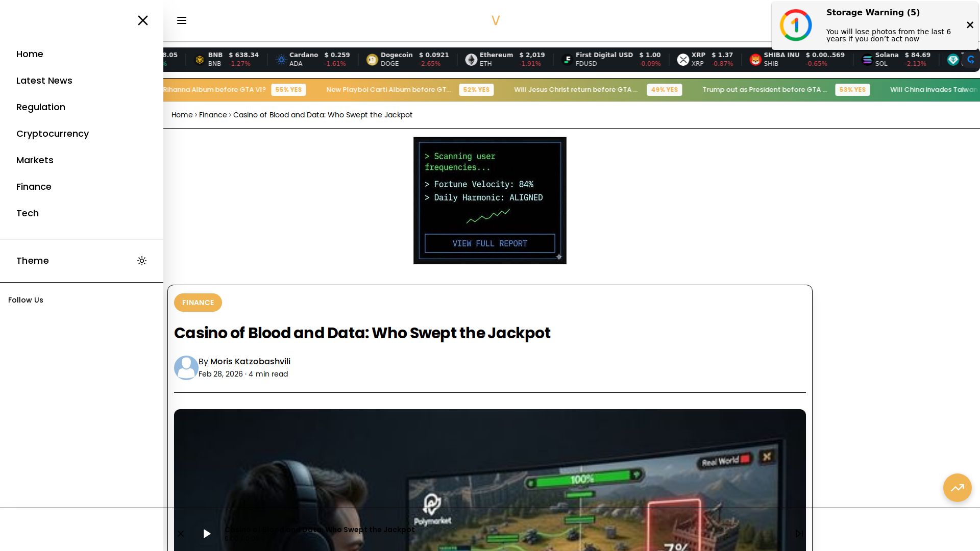The height and width of the screenshot is (551, 980).
Task: Open the Latest News menu item
Action: coord(44,81)
